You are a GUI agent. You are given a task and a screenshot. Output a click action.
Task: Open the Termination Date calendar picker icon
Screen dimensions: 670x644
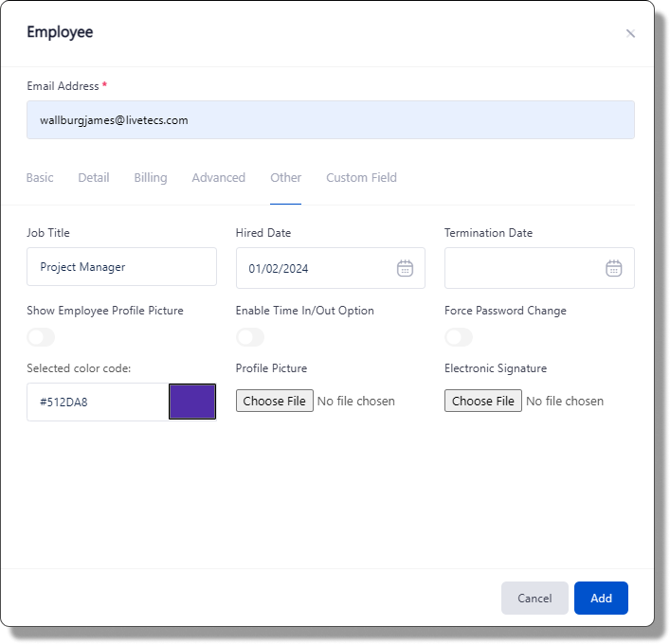613,268
